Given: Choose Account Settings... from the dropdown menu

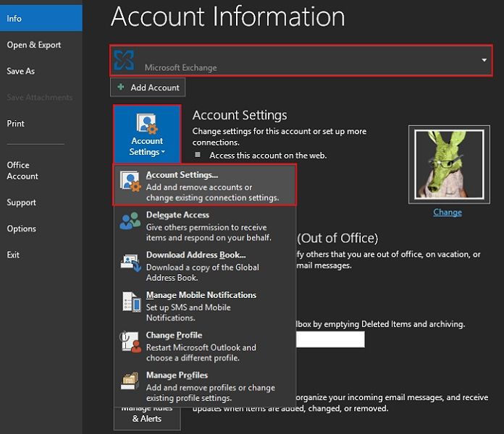Looking at the screenshot, I should pyautogui.click(x=204, y=185).
